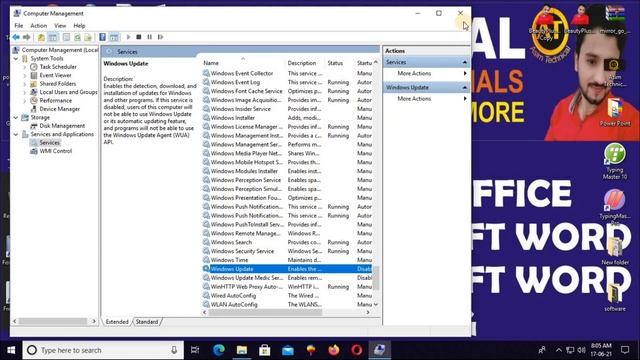Click the Refresh toolbar icon
This screenshot has width=640, height=360.
[x=77, y=37]
